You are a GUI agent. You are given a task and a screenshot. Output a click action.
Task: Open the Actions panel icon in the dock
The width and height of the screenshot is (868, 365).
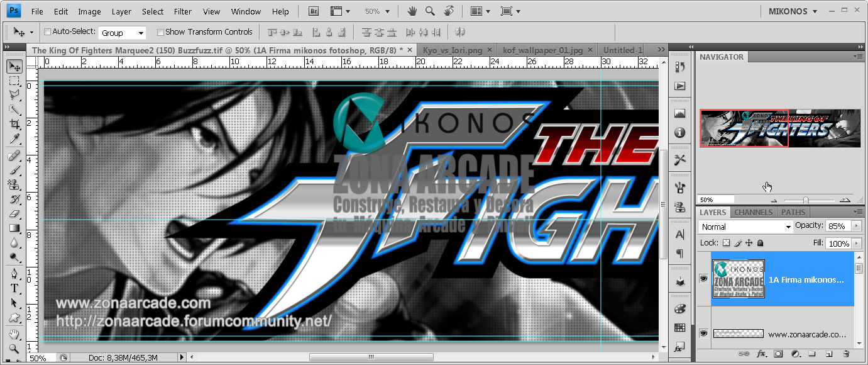pos(679,86)
